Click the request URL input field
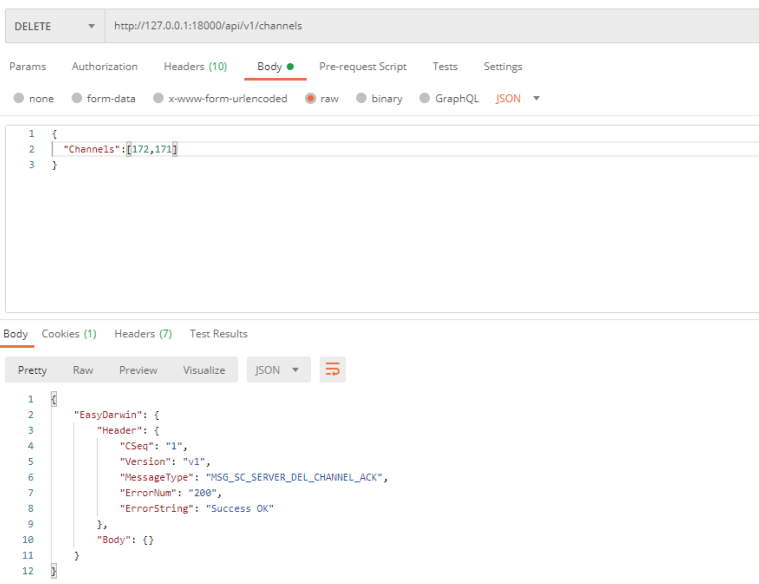This screenshot has height=584, width=759. pyautogui.click(x=430, y=26)
